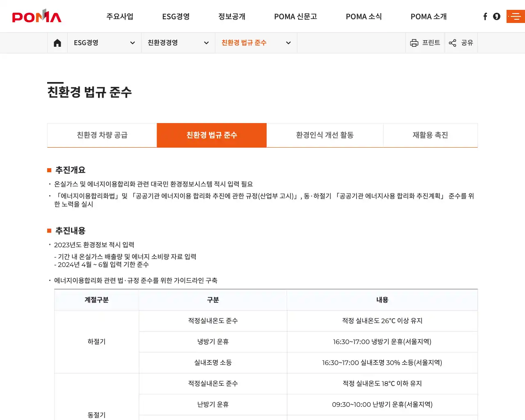Viewport: 525px width, 420px height.
Task: Open the 정보공개 menu
Action: pos(232,16)
